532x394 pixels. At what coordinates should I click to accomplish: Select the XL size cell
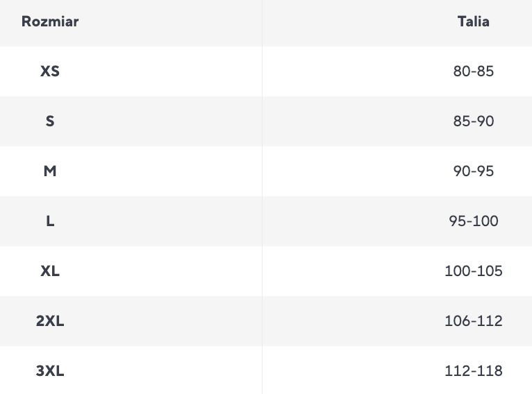(x=50, y=271)
